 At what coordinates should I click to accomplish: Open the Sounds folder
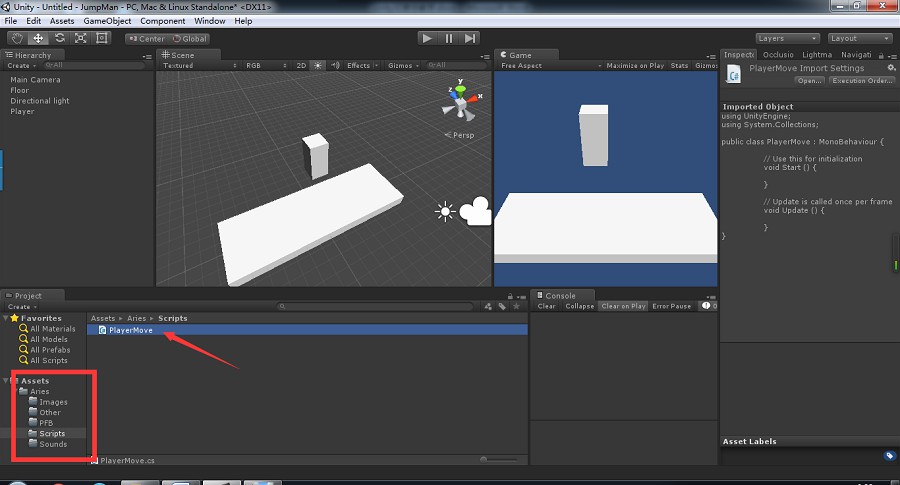(48, 444)
